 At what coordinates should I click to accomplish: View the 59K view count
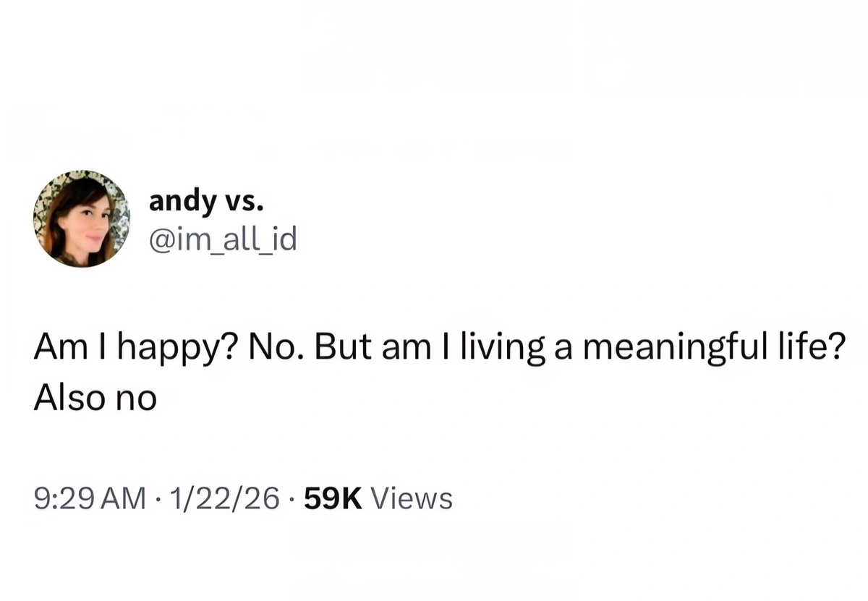pyautogui.click(x=333, y=498)
